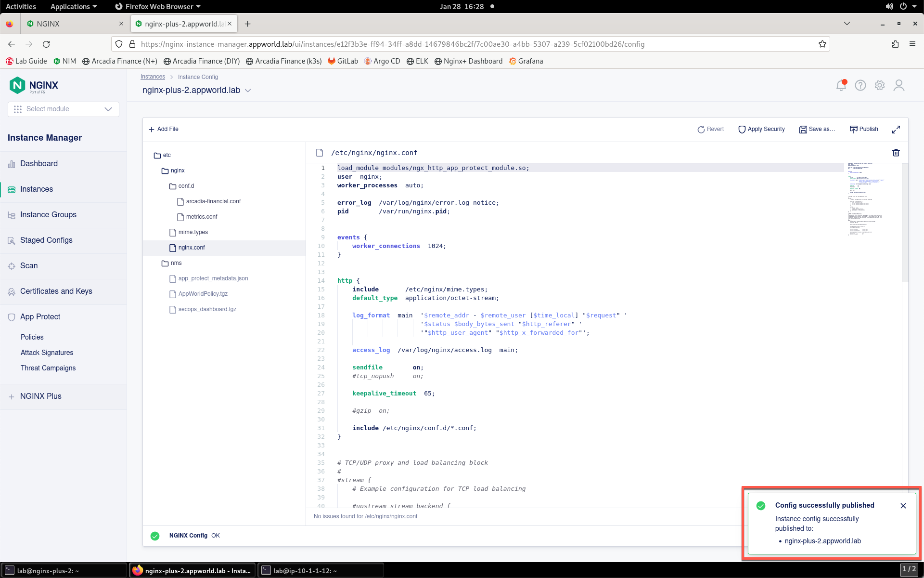Open the notifications bell icon

(841, 85)
